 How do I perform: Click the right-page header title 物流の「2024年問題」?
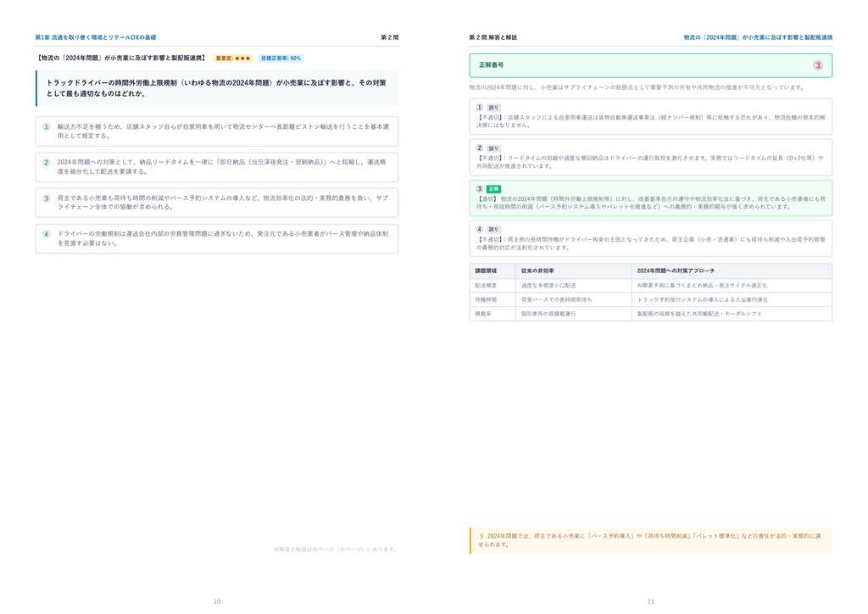point(758,37)
